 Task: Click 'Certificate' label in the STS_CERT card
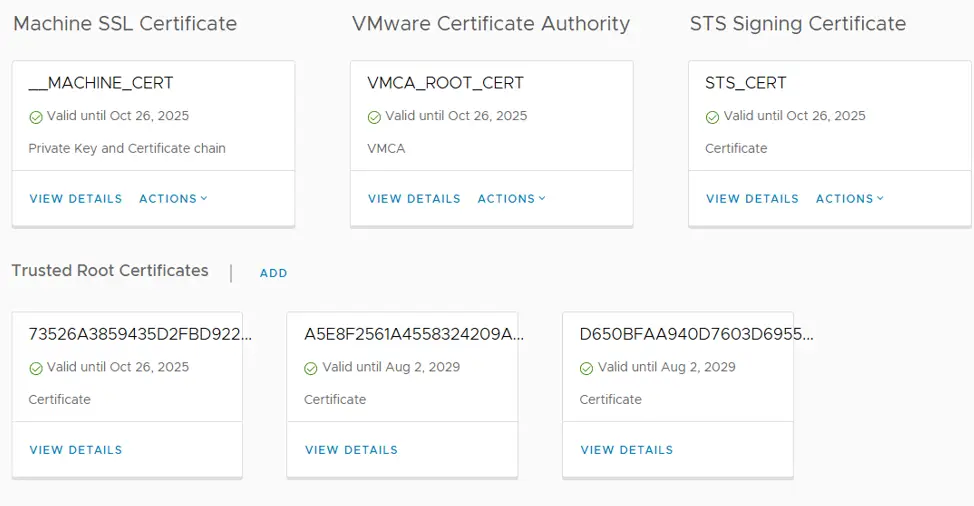(x=736, y=148)
